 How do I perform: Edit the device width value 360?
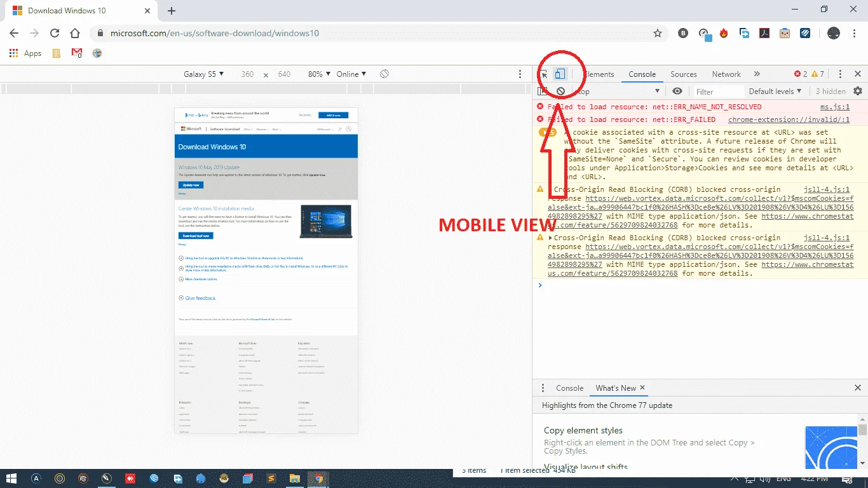(x=247, y=74)
